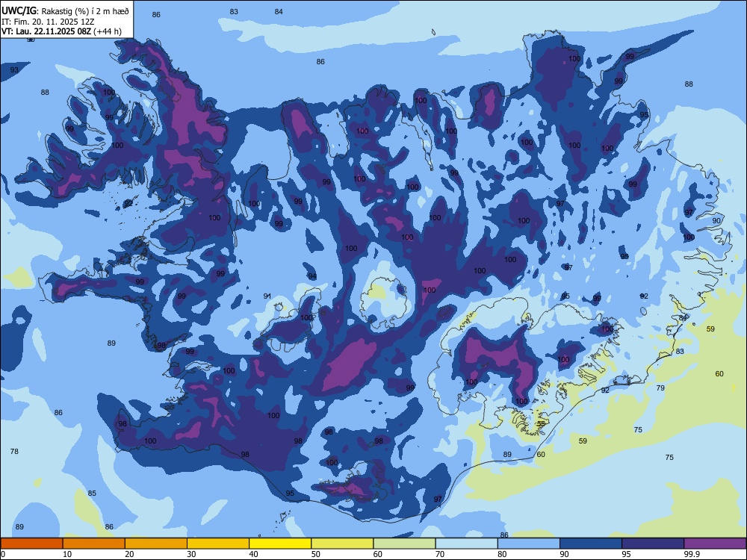Select the purple above-99.9 legend swatch
747x560 pixels.
[x=715, y=544]
